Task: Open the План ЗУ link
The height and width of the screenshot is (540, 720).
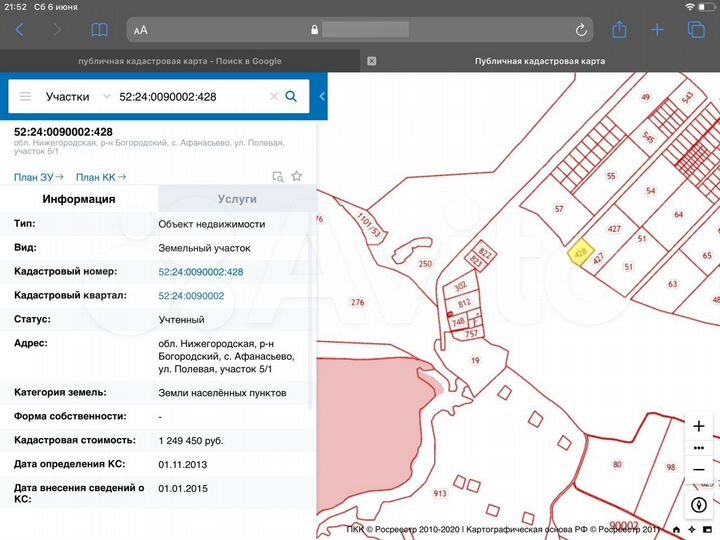Action: pyautogui.click(x=39, y=177)
